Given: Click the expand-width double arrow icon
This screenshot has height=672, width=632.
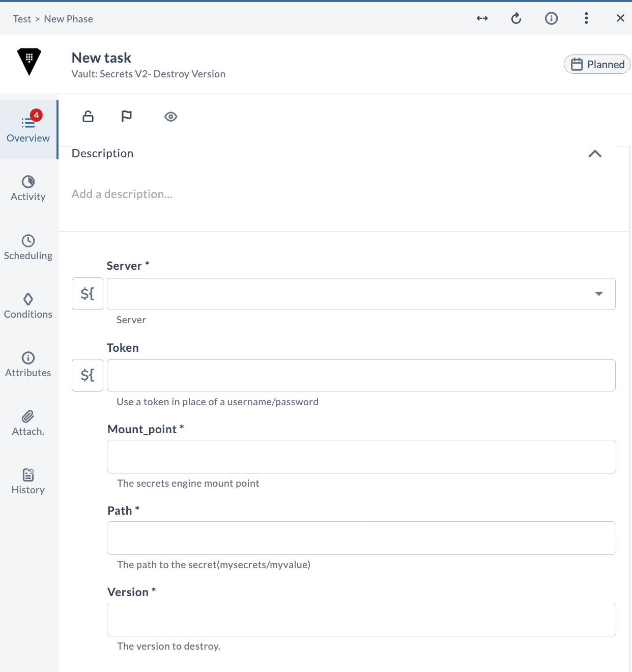Looking at the screenshot, I should [x=482, y=19].
